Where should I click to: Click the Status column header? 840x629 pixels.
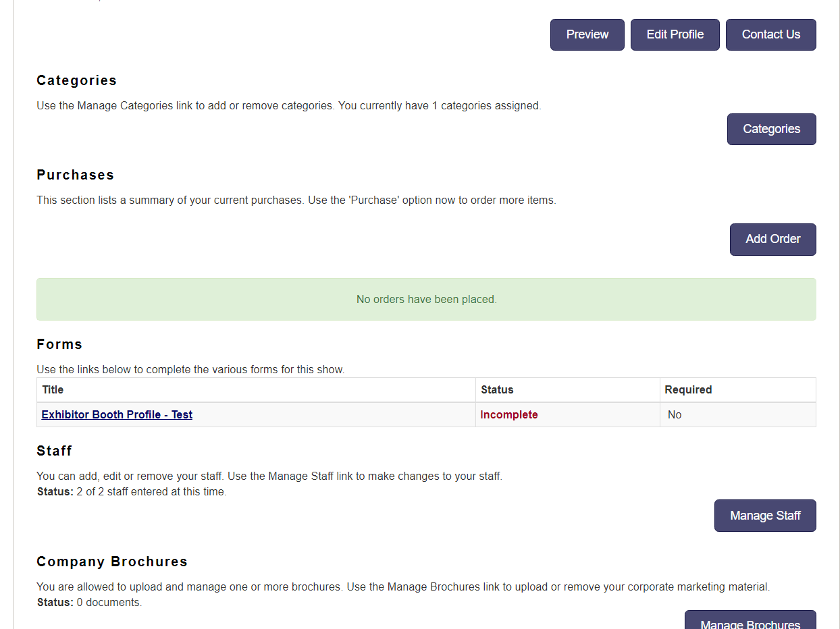[497, 389]
